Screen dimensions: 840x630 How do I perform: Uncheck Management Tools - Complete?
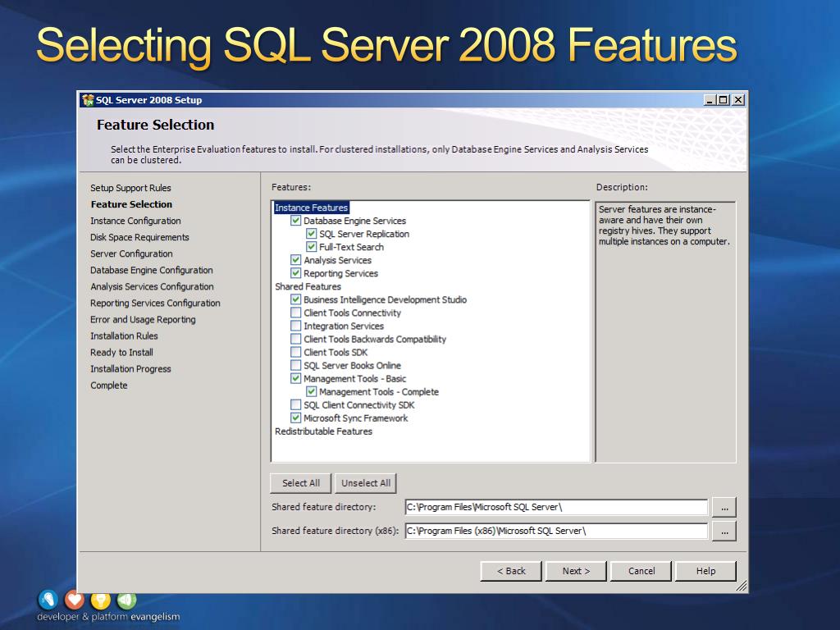311,391
